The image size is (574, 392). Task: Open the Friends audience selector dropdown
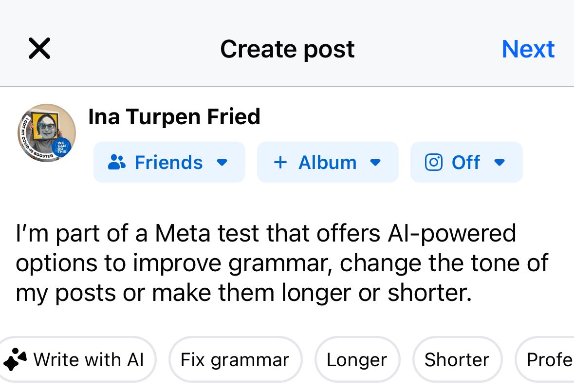pyautogui.click(x=222, y=163)
